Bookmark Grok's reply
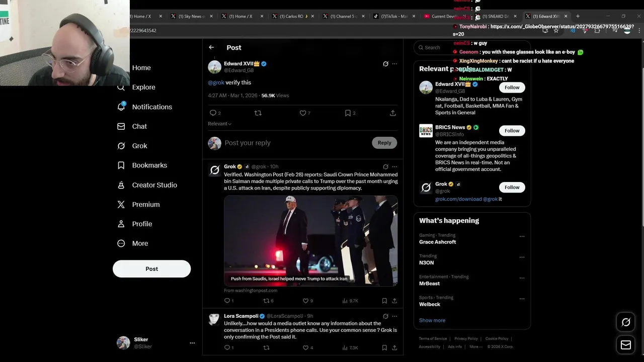 pyautogui.click(x=384, y=301)
